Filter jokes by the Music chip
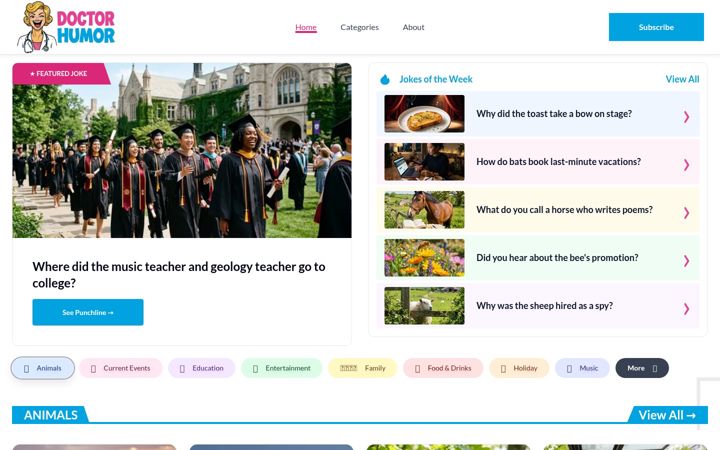Viewport: 720px width, 450px height. [x=582, y=368]
